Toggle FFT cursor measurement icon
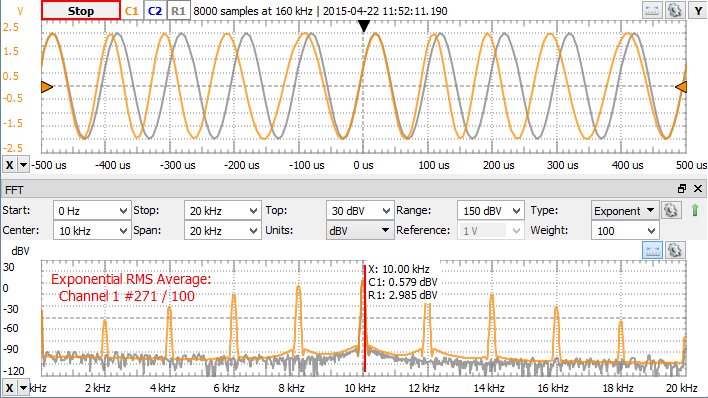 [x=652, y=250]
